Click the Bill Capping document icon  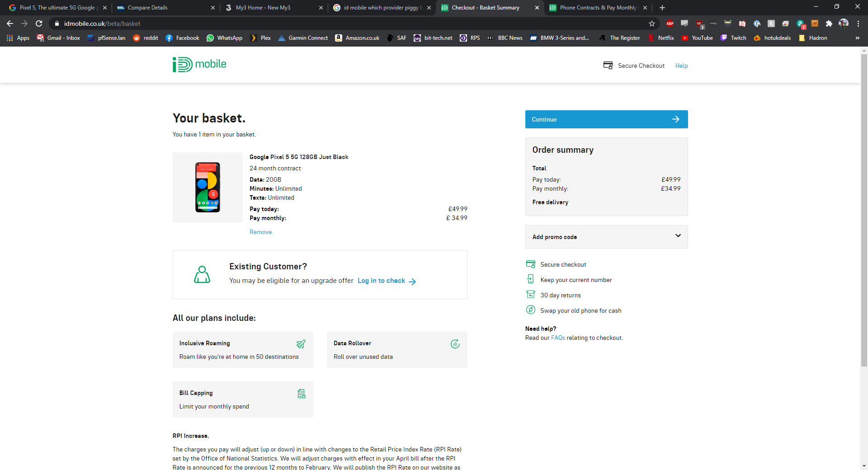tap(302, 394)
